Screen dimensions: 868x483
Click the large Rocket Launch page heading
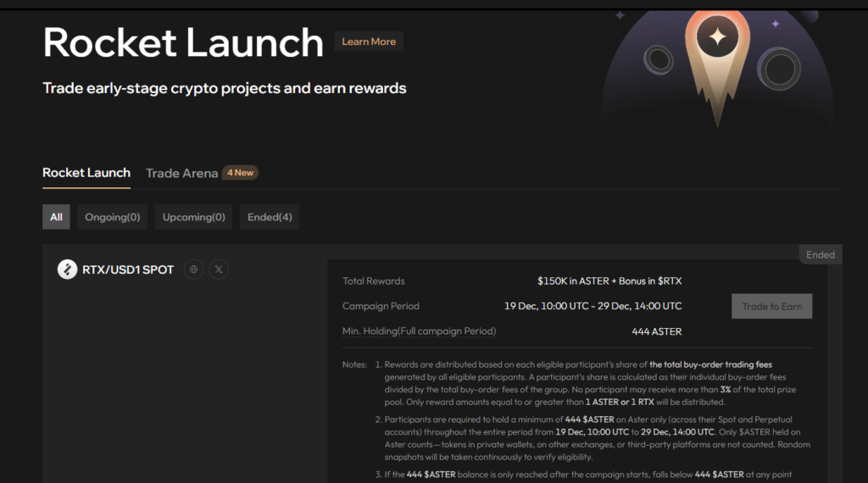point(183,42)
